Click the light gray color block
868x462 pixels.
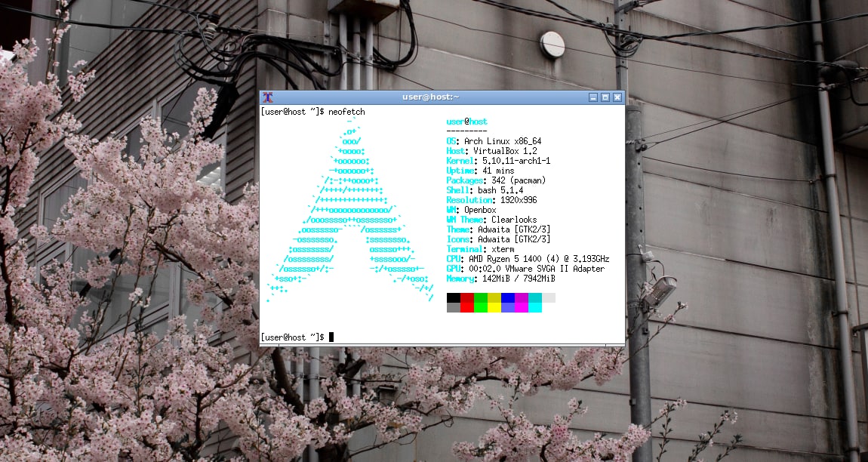click(549, 298)
